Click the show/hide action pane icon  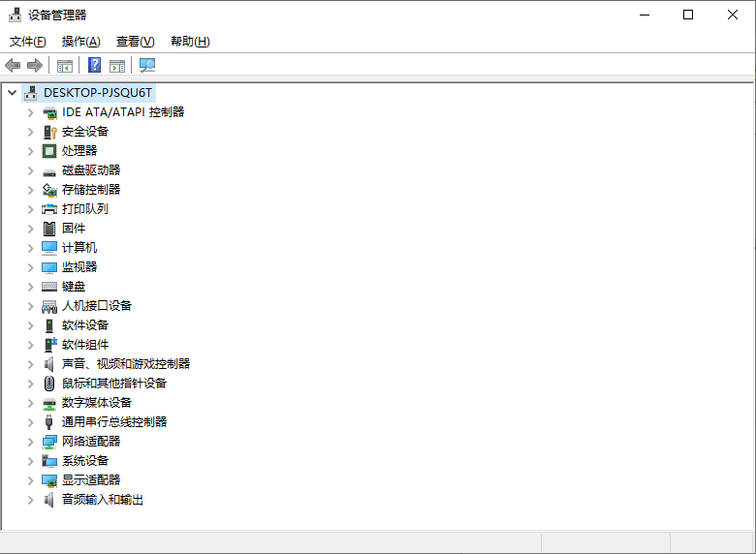[x=117, y=66]
